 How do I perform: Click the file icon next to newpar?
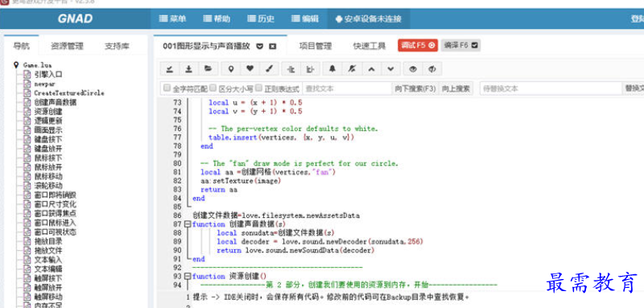[27, 84]
